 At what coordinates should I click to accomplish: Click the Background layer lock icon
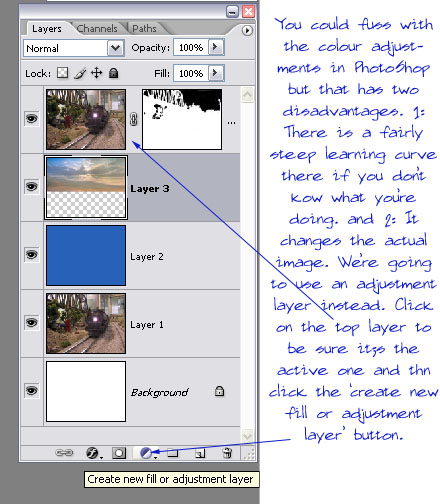pyautogui.click(x=219, y=391)
